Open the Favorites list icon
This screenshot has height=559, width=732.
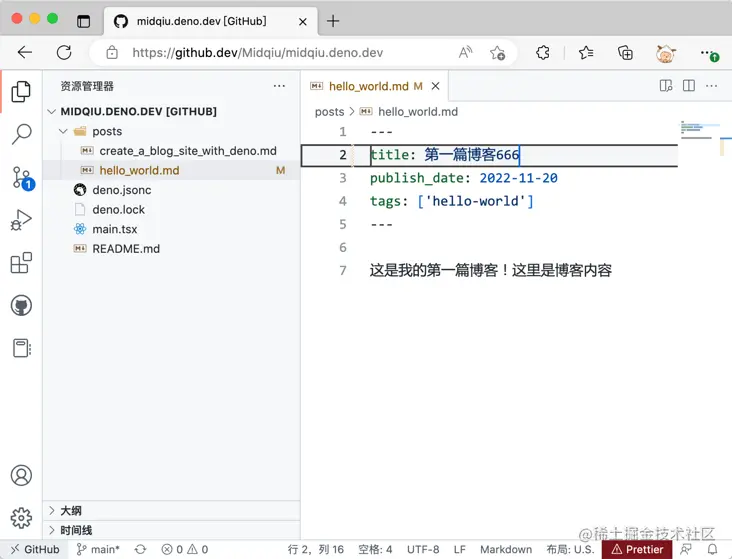click(x=586, y=53)
